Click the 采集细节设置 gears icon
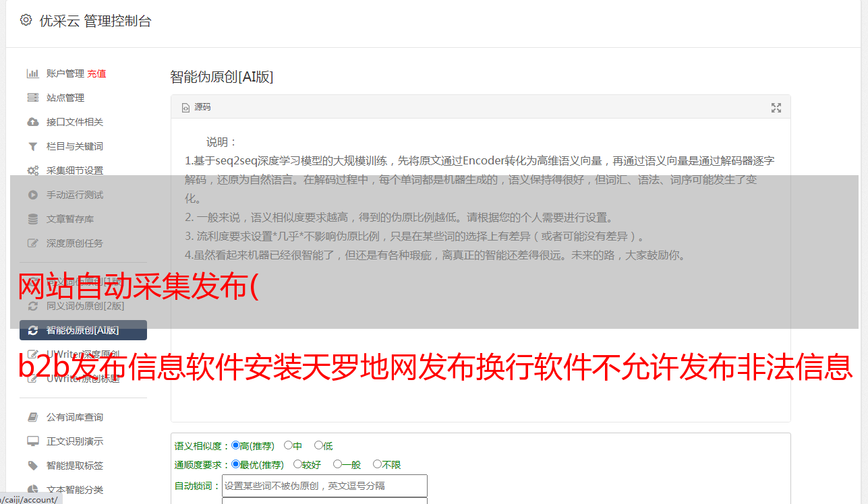Viewport: 868px width, 504px height. point(32,170)
